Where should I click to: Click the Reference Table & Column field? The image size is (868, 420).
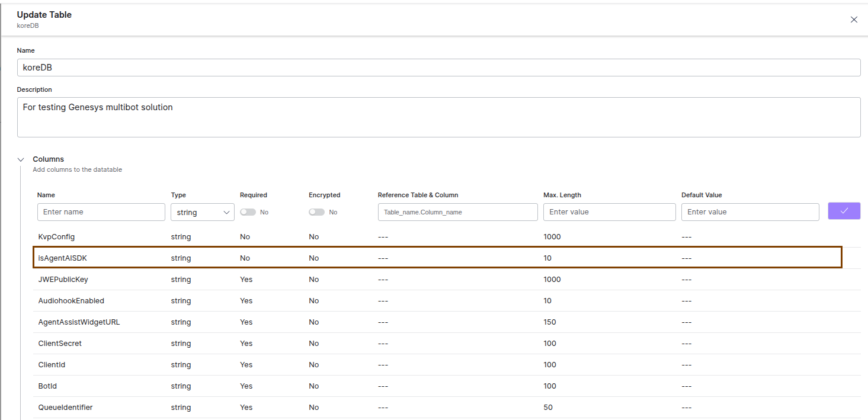[x=457, y=212]
